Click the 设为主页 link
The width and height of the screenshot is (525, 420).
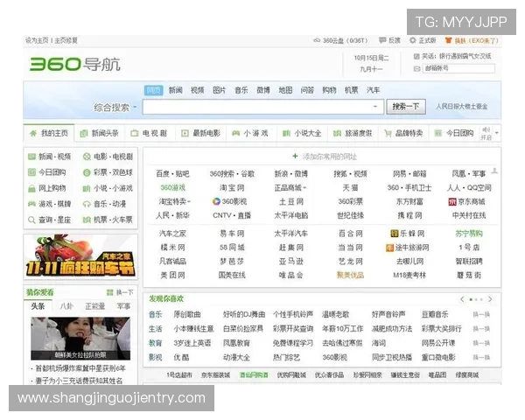point(37,40)
